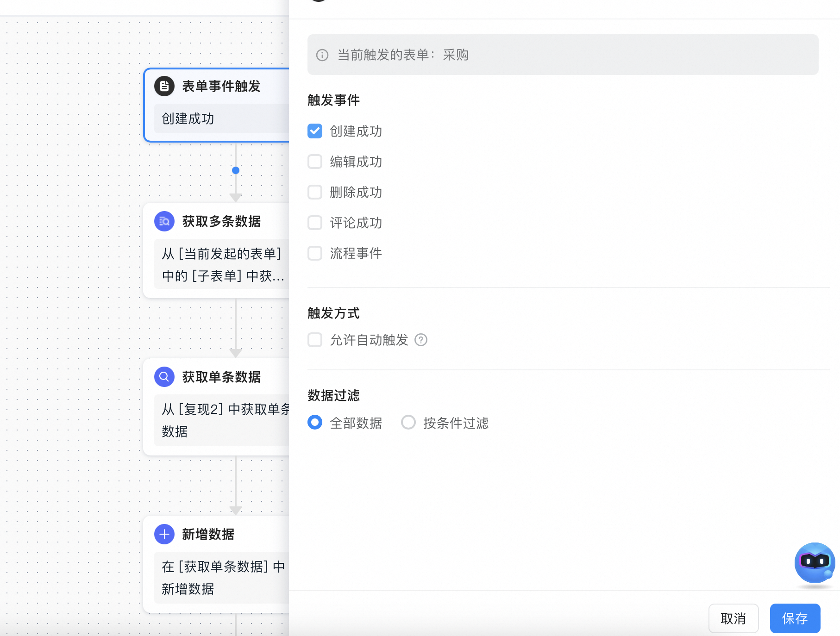840x636 pixels.
Task: Select the 按条件过滤 radio button
Action: point(408,422)
